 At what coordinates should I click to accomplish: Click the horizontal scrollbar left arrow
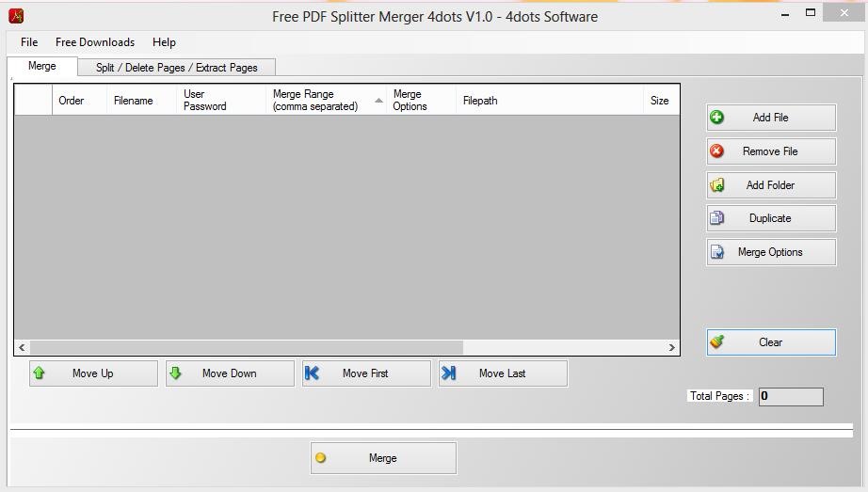[x=22, y=347]
